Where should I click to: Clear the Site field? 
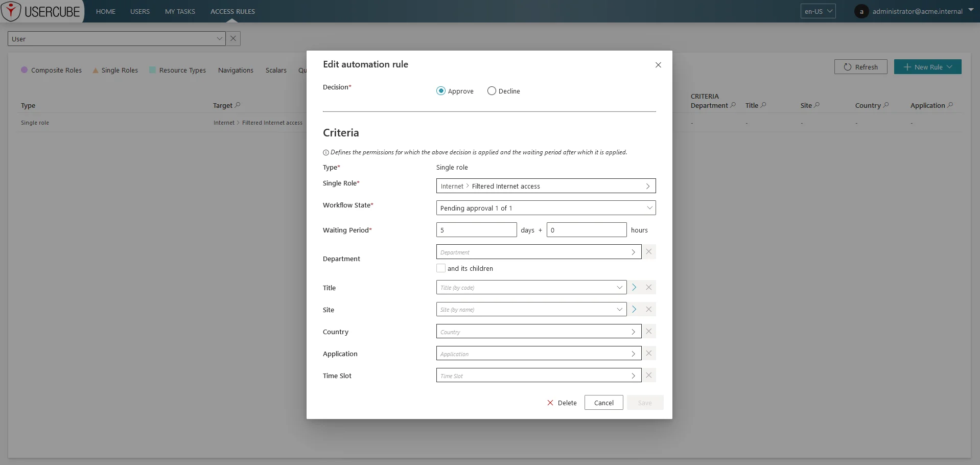(x=649, y=310)
